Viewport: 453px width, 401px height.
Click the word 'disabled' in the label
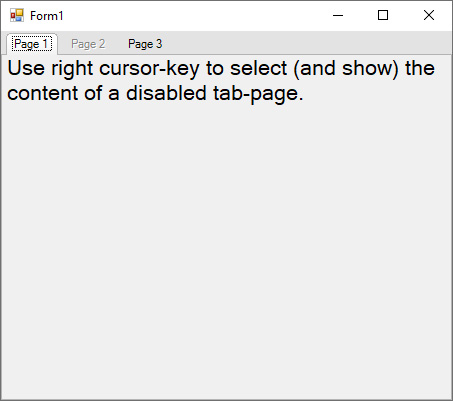[x=166, y=93]
